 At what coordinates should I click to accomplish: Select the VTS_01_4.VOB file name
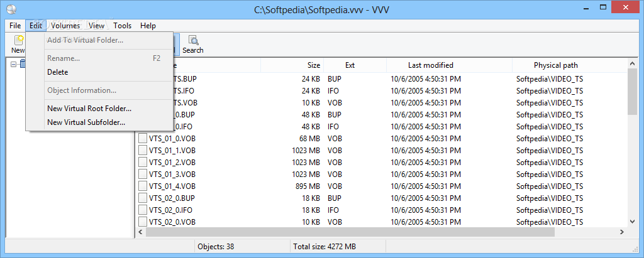(x=172, y=186)
